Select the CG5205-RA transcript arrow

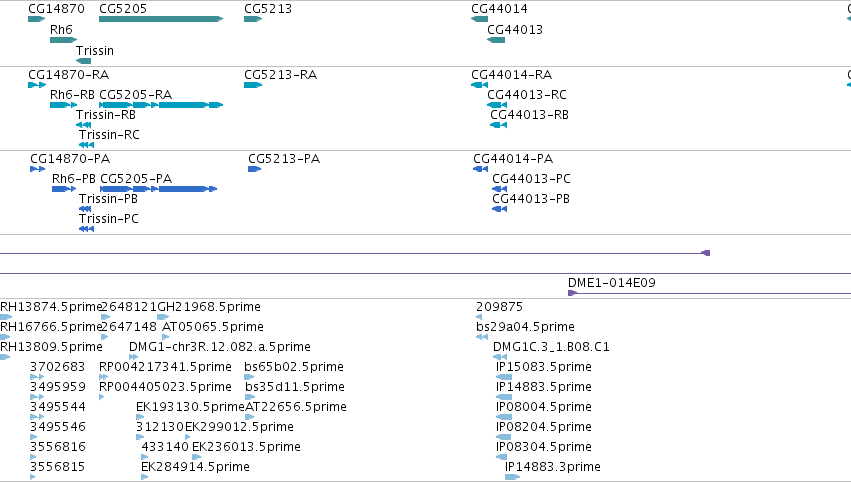pos(161,105)
